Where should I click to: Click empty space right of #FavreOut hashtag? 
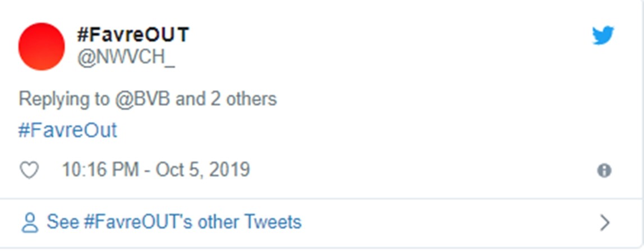click(x=337, y=130)
